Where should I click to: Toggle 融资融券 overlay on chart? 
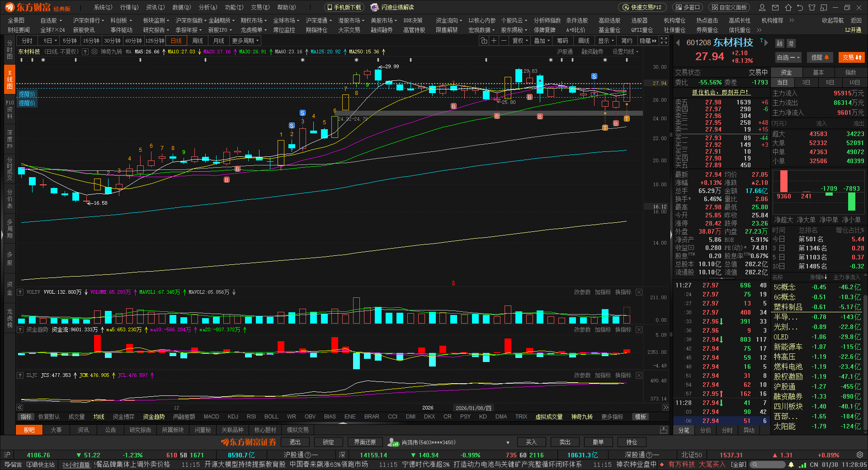click(592, 52)
